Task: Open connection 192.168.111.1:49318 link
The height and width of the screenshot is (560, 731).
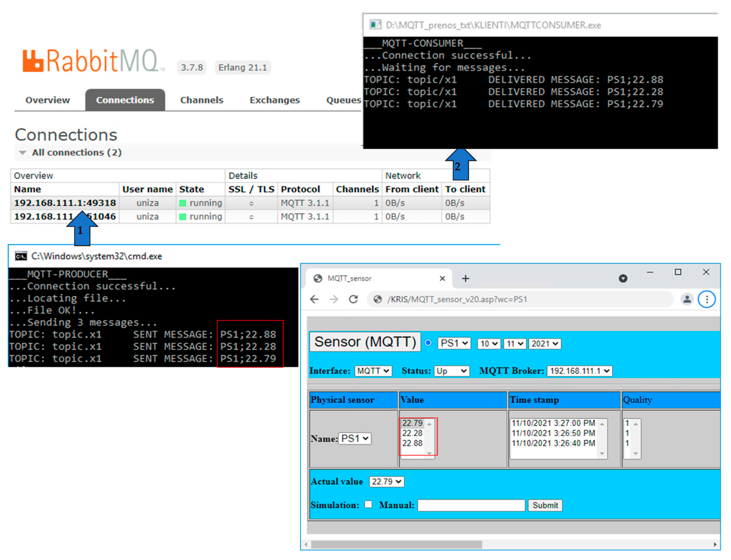Action: click(x=65, y=203)
